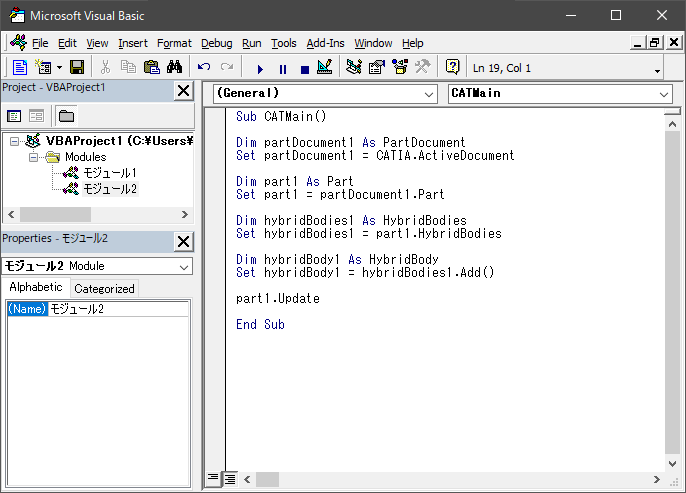Open the Project Explorer icon
This screenshot has height=493, width=686.
point(354,67)
